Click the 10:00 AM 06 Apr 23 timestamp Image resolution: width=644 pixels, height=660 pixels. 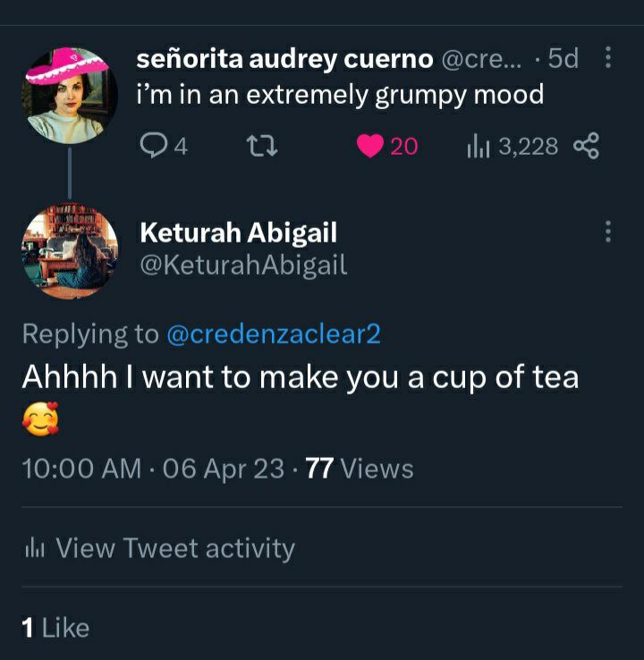click(153, 469)
